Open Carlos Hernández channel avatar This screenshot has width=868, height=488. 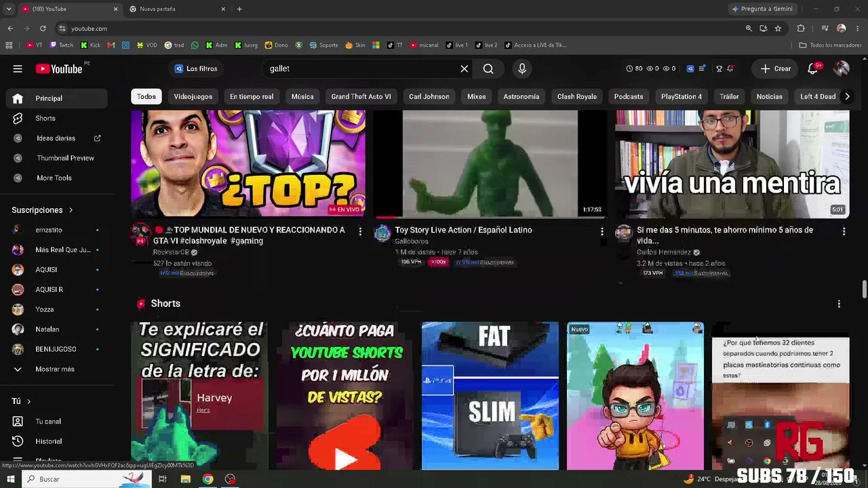coord(624,234)
